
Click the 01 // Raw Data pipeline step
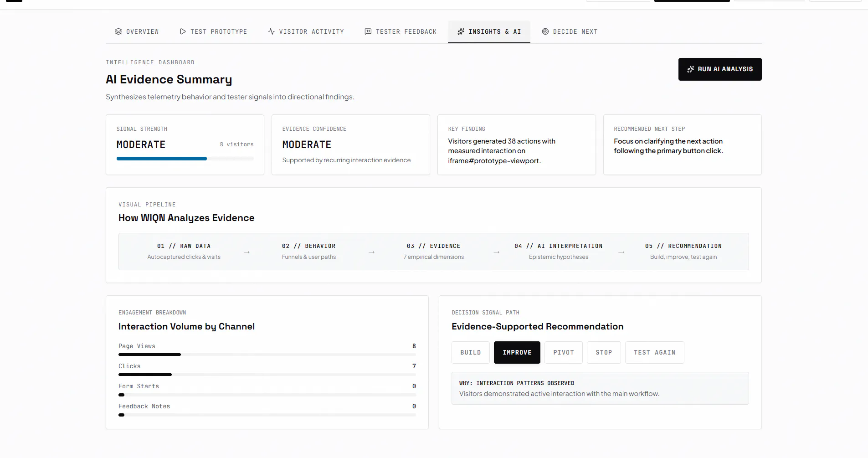(x=184, y=251)
